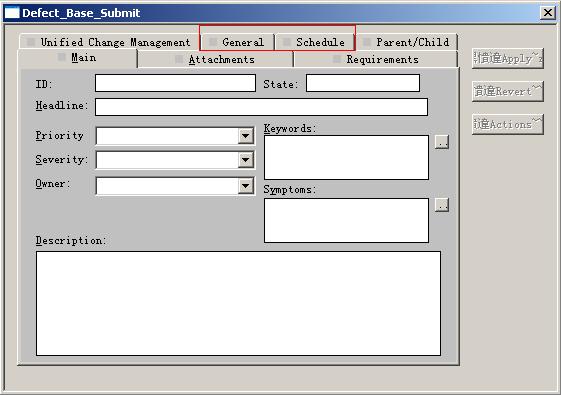Open the Symptoms browse ellipsis button

click(x=442, y=205)
